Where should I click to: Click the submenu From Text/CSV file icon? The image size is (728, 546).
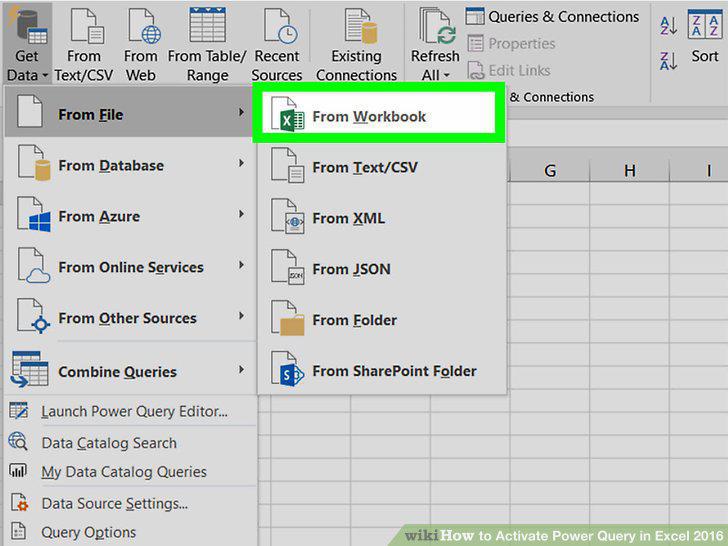click(287, 165)
